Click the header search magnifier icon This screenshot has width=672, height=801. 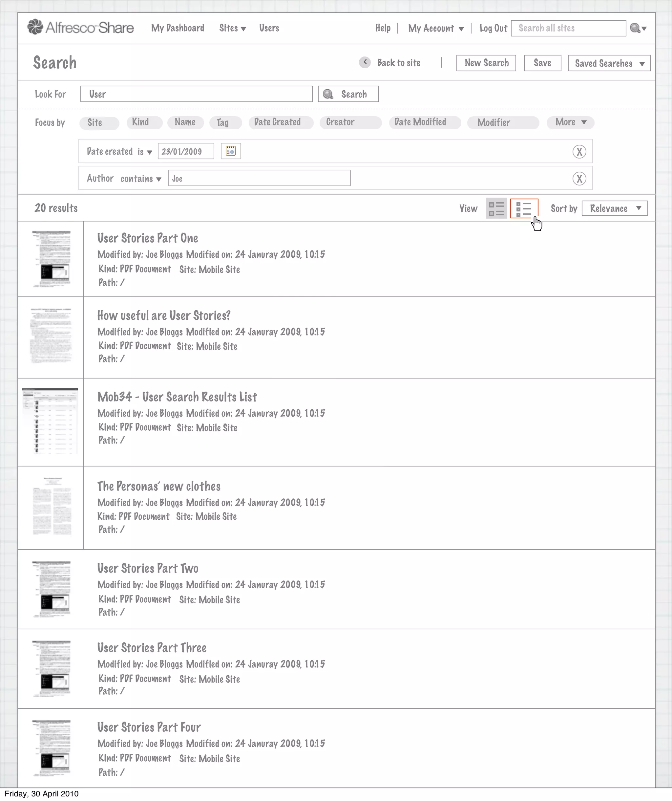click(x=635, y=28)
